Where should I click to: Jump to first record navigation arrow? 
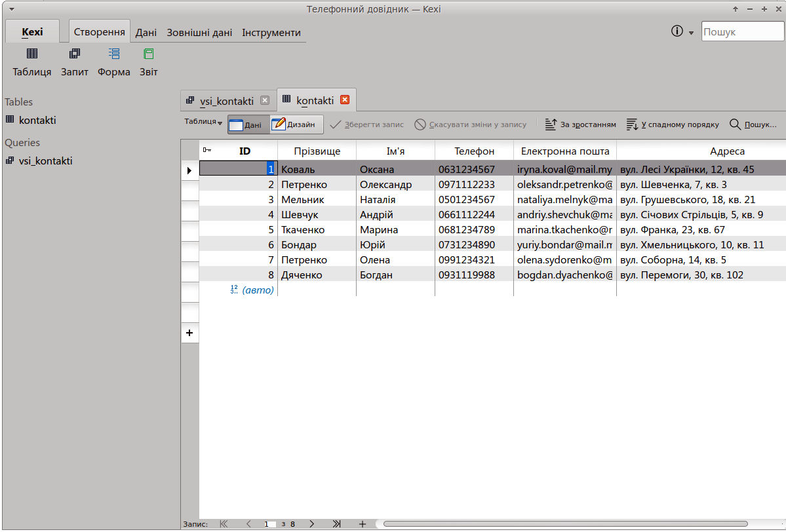pyautogui.click(x=224, y=524)
